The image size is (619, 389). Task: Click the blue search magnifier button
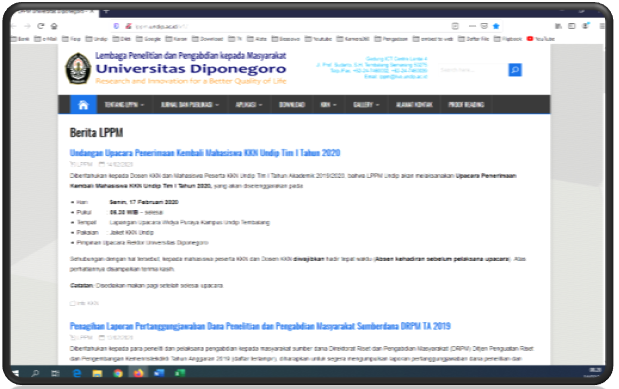click(x=515, y=70)
